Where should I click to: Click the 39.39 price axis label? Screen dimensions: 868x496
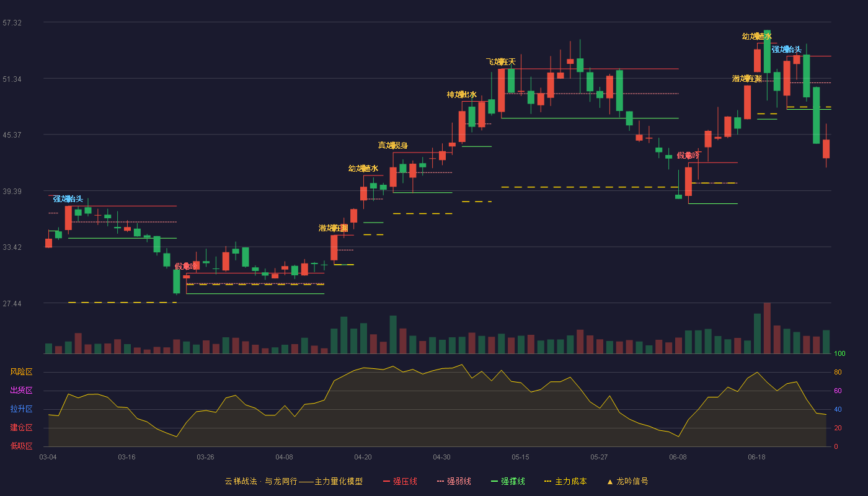tap(12, 192)
